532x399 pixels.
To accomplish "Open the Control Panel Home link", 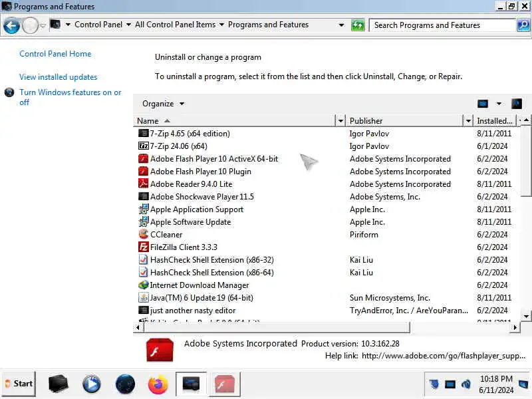I will (55, 54).
